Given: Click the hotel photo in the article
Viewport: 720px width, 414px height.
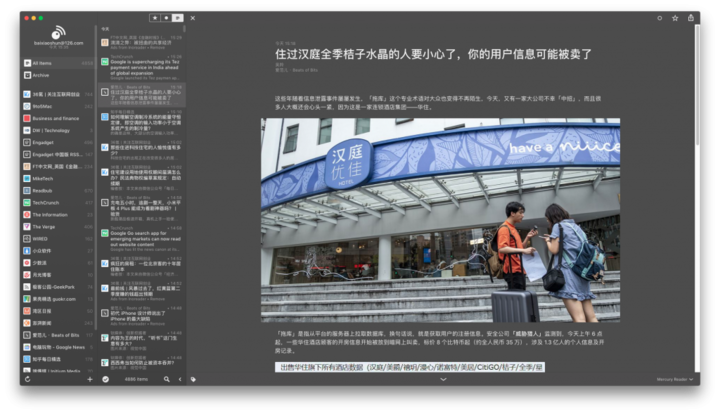Looking at the screenshot, I should click(440, 220).
